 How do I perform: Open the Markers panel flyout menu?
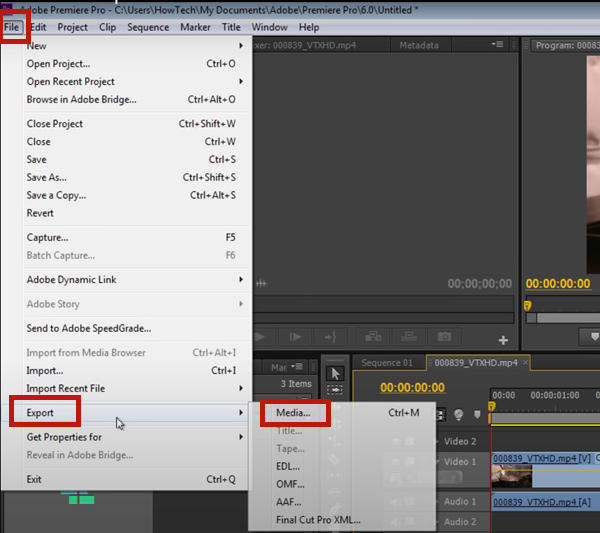pos(297,367)
